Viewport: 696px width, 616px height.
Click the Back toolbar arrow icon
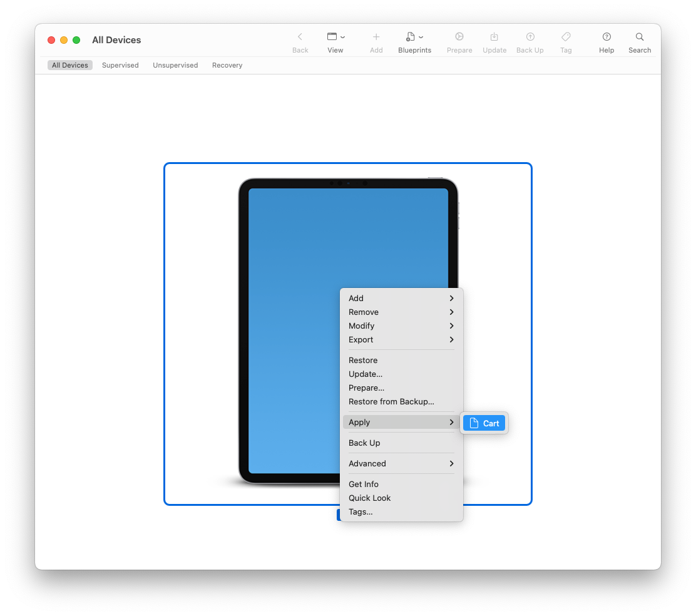click(300, 37)
